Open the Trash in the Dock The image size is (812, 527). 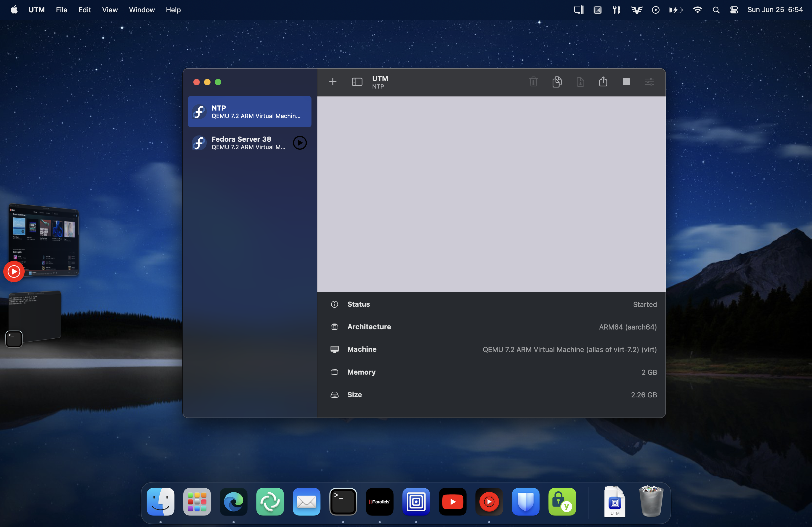[x=650, y=502]
